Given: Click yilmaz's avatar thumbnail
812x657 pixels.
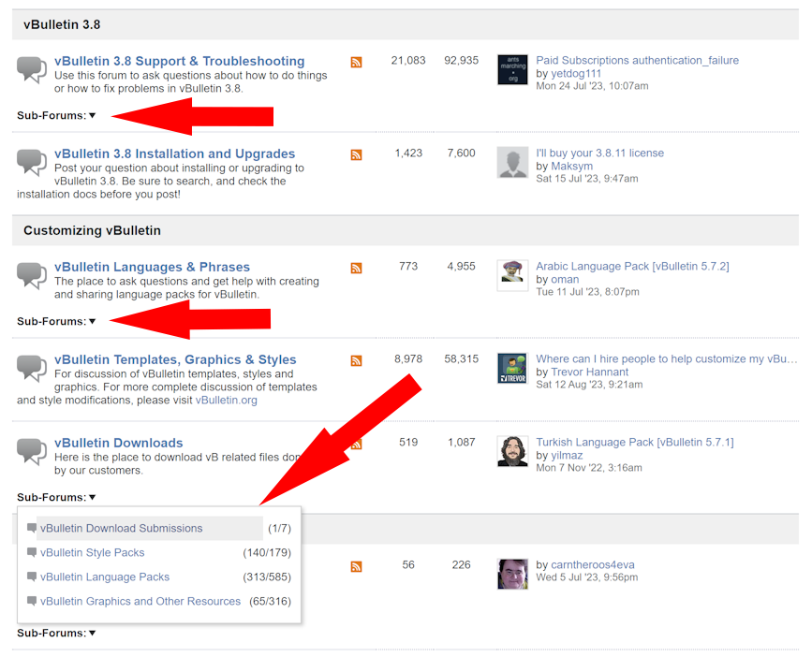Looking at the screenshot, I should [x=512, y=451].
